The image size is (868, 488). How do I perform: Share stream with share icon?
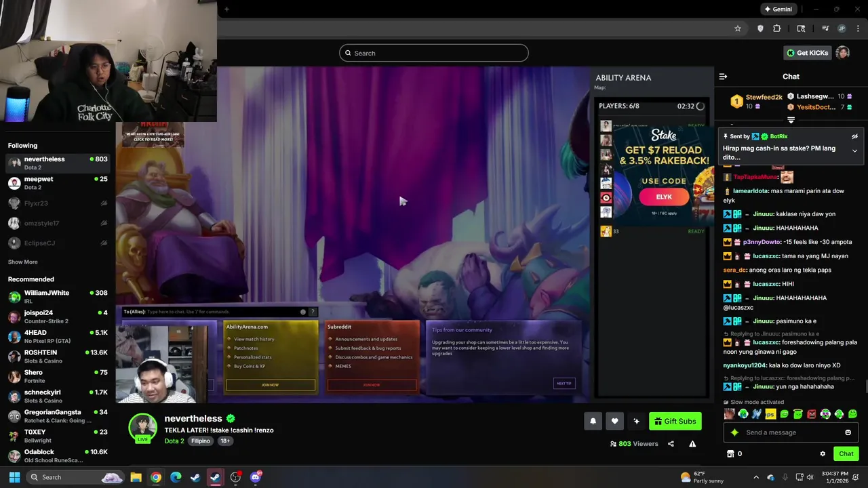tap(671, 444)
